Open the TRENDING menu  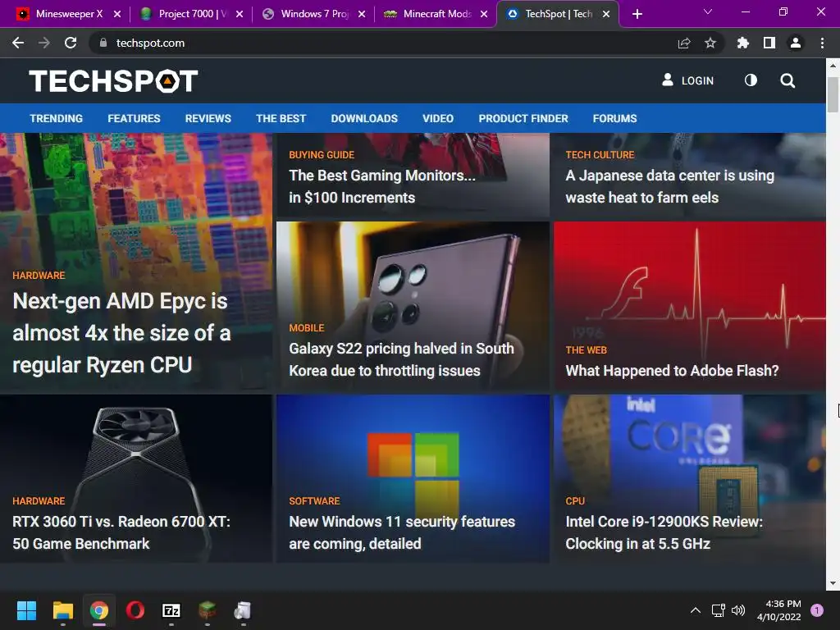point(57,118)
